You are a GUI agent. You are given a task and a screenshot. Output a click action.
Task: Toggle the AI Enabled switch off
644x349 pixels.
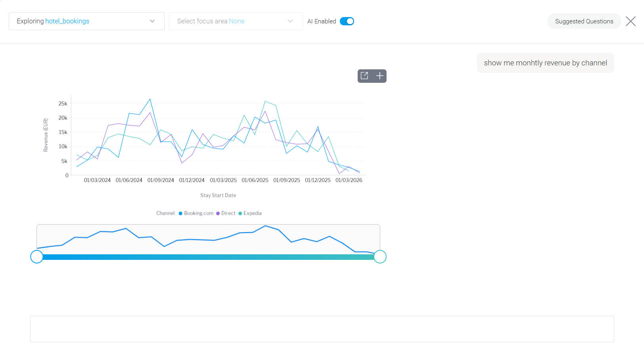[x=347, y=21]
